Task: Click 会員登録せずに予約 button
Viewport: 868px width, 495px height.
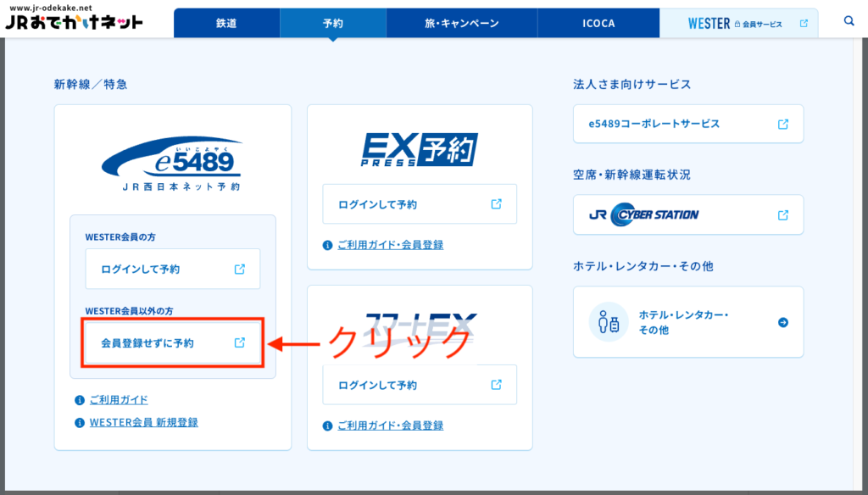Action: (173, 342)
